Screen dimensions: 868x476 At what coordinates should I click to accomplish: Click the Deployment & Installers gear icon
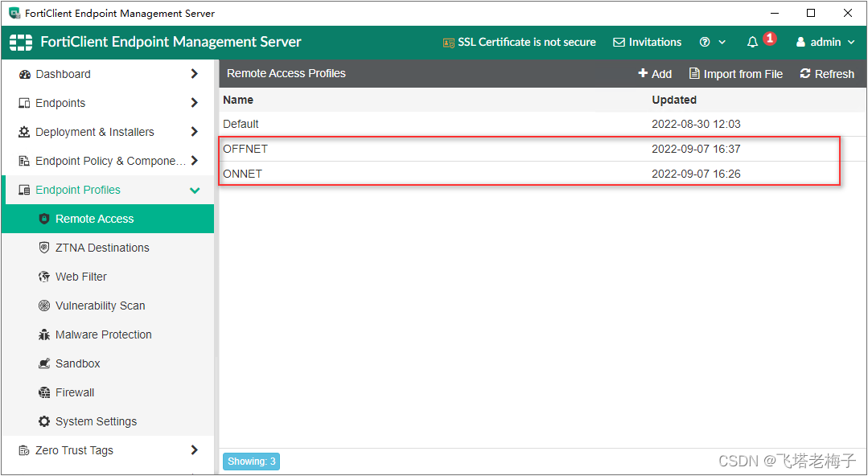(x=24, y=133)
